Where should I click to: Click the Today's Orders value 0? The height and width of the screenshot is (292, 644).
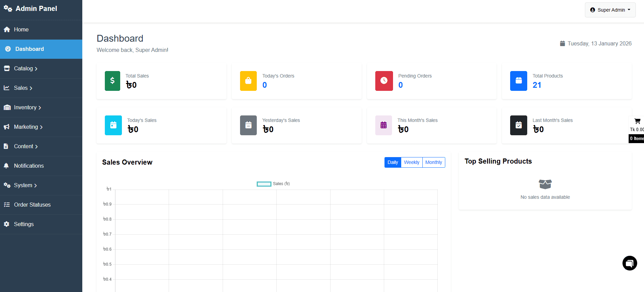tap(265, 85)
